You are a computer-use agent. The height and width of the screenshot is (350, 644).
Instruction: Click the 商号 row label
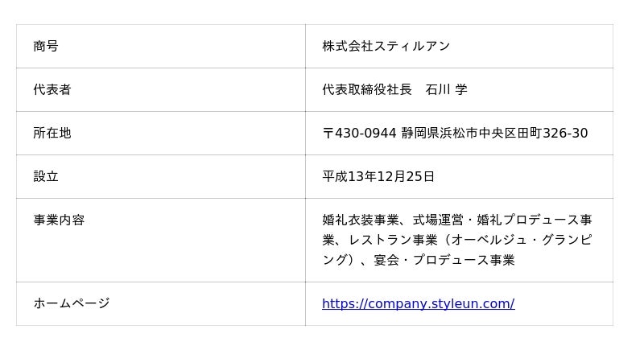(x=46, y=46)
